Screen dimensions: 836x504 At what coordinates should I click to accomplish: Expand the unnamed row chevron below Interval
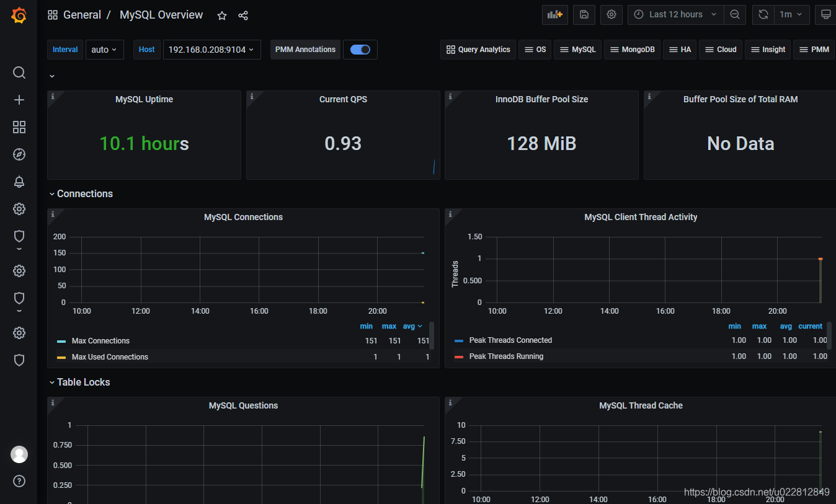point(52,76)
